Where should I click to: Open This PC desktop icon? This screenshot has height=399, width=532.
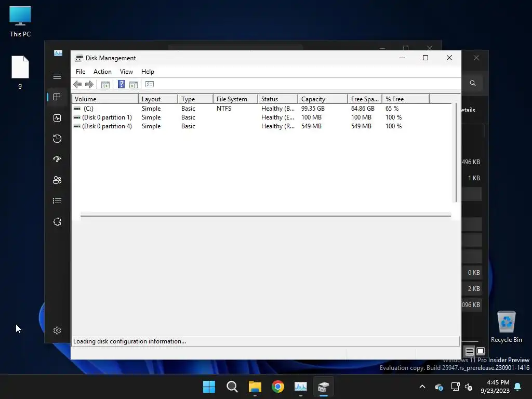(20, 21)
